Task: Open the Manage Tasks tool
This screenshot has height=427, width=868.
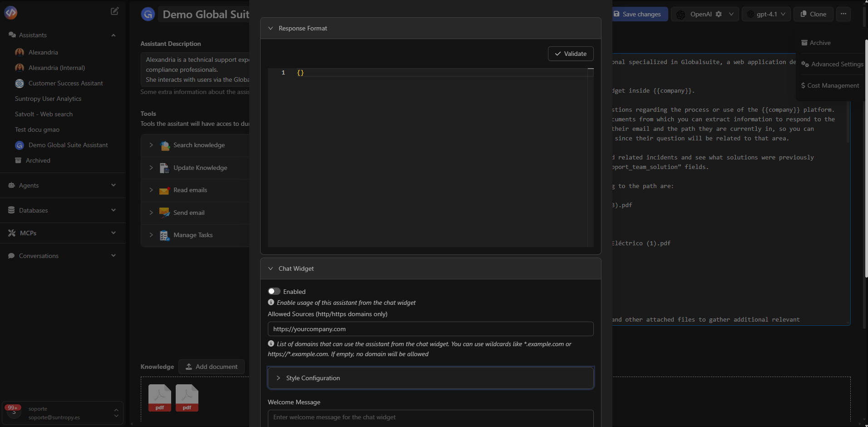Action: tap(164, 235)
